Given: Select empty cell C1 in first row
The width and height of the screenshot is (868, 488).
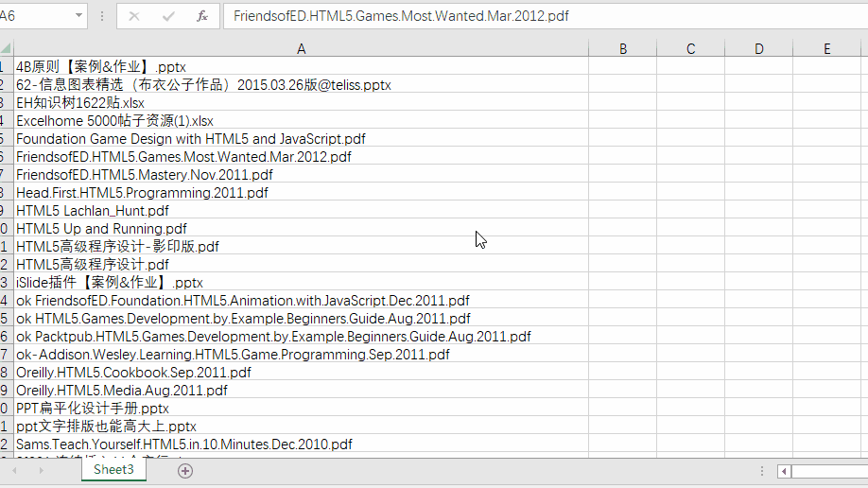Looking at the screenshot, I should point(691,66).
